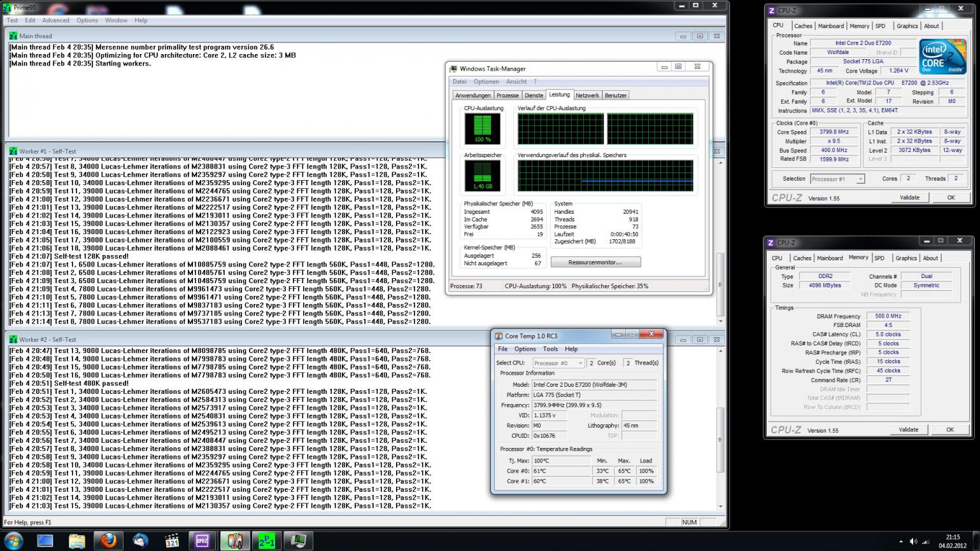This screenshot has height=551, width=980.
Task: Click the CPU-Z taskbar icon
Action: click(x=202, y=541)
